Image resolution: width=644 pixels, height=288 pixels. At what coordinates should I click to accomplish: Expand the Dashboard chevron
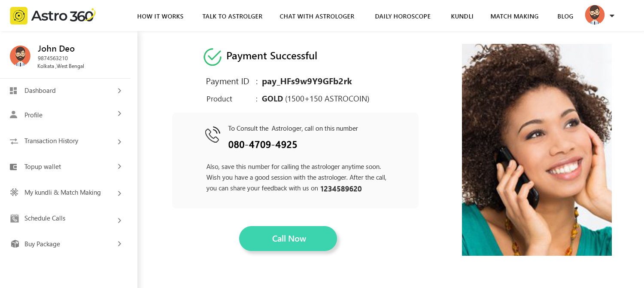[x=119, y=91]
